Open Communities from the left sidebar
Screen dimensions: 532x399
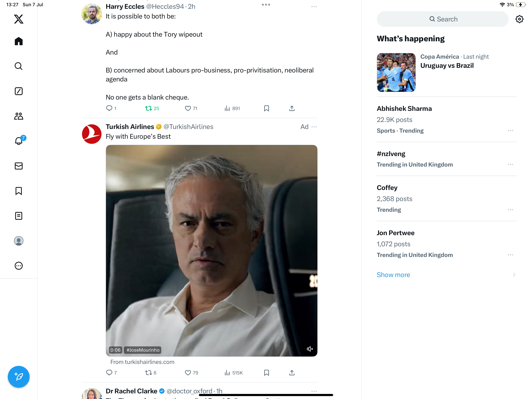point(18,116)
